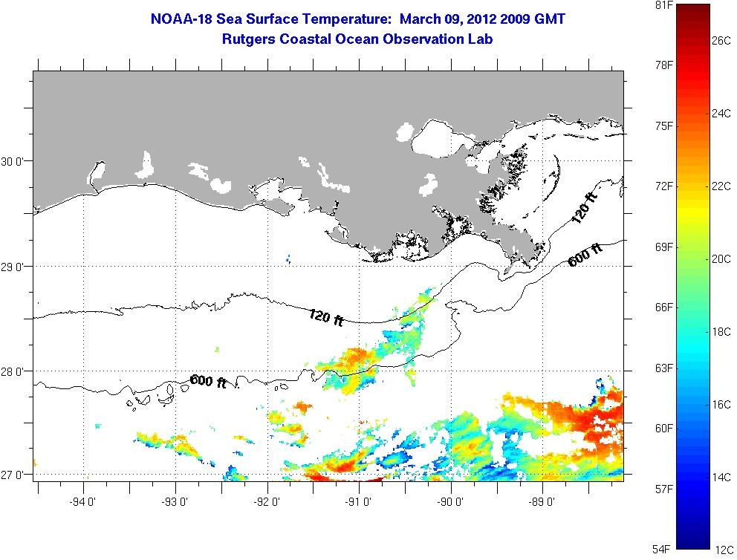Click the '28 0'' latitude label

coord(10,371)
